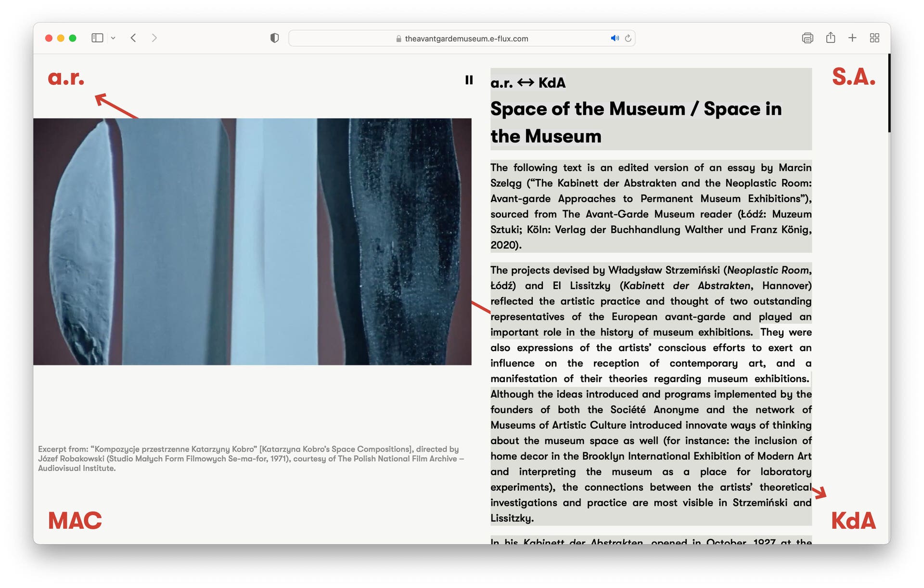Click the address bar URL field

(x=466, y=39)
